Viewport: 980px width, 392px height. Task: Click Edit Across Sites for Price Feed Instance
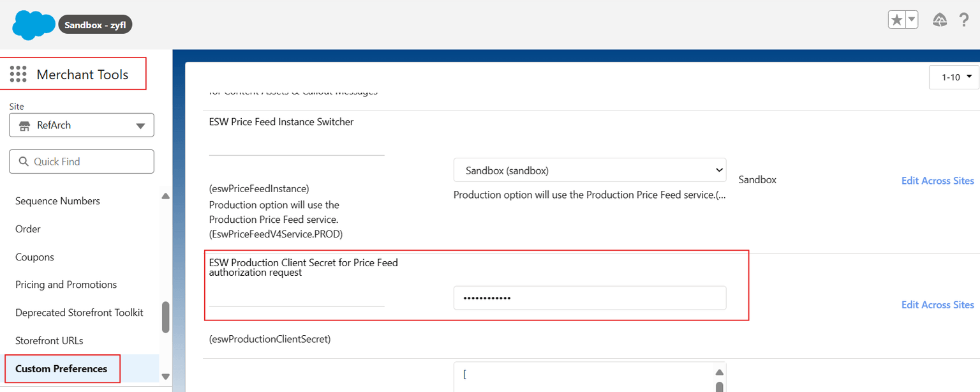point(937,181)
